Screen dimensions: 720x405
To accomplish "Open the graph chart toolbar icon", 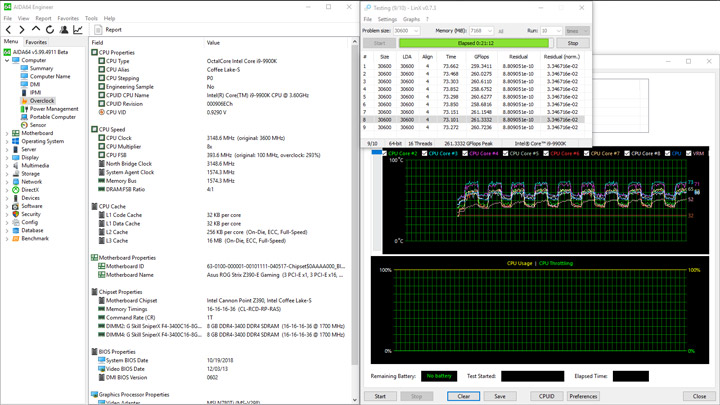I will [76, 30].
